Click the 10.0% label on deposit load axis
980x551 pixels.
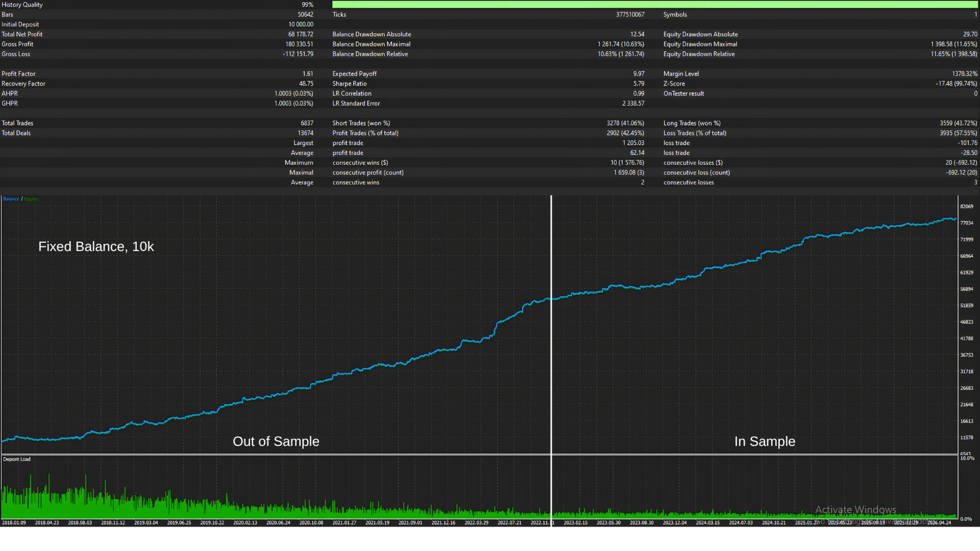pos(967,458)
